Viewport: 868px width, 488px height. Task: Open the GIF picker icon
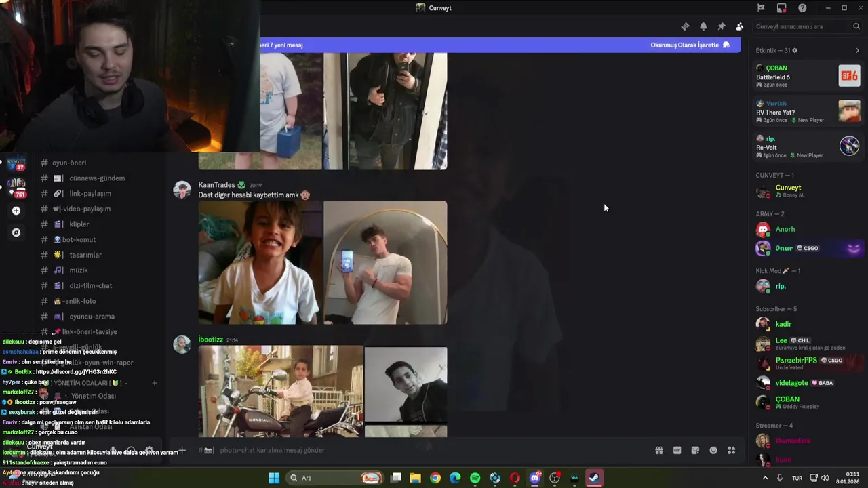[677, 450]
